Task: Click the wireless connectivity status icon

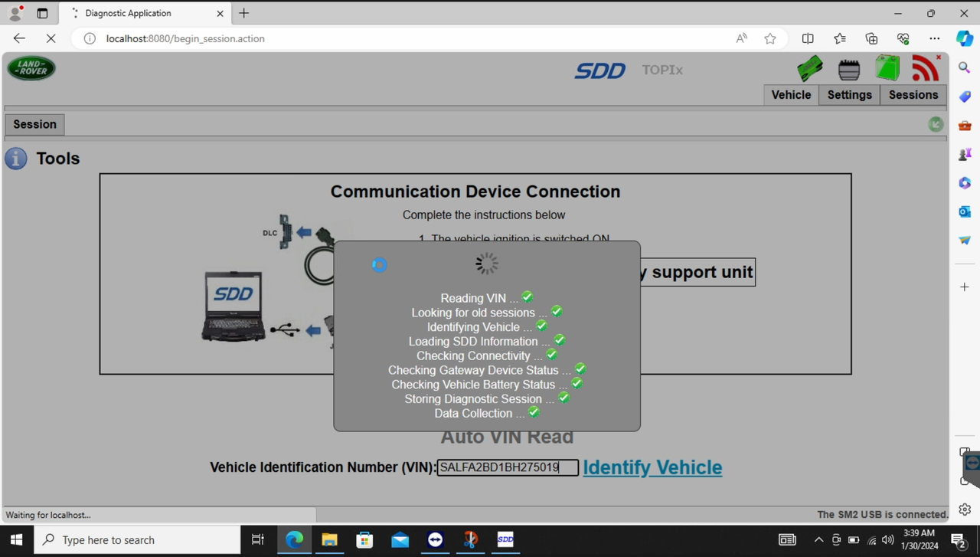Action: (x=925, y=67)
